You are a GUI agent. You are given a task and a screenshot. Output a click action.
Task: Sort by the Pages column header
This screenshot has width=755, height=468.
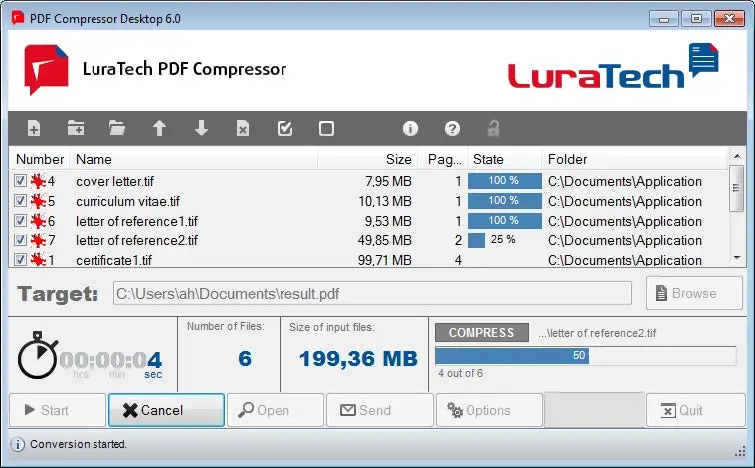point(443,159)
